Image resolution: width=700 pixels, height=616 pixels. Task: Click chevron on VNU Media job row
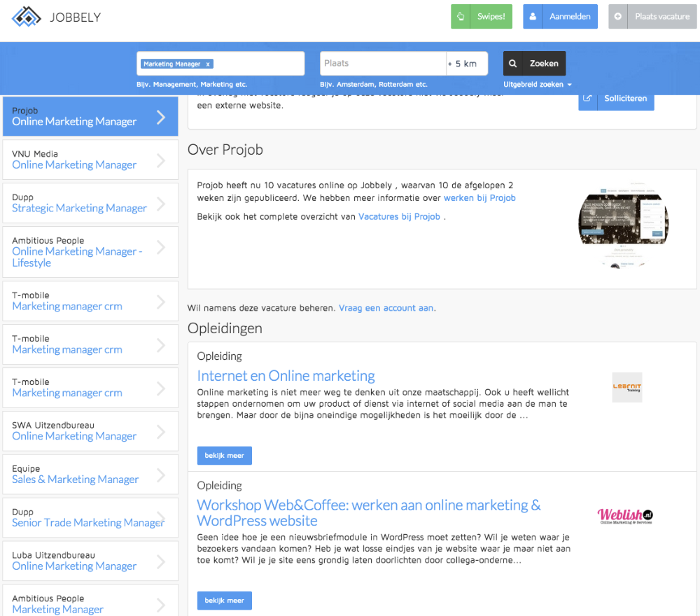(161, 160)
